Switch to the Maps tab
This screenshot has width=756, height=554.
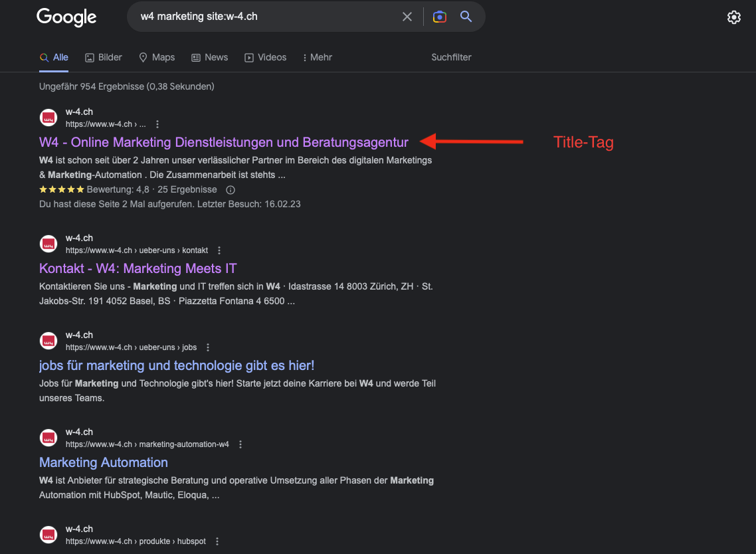click(x=157, y=57)
